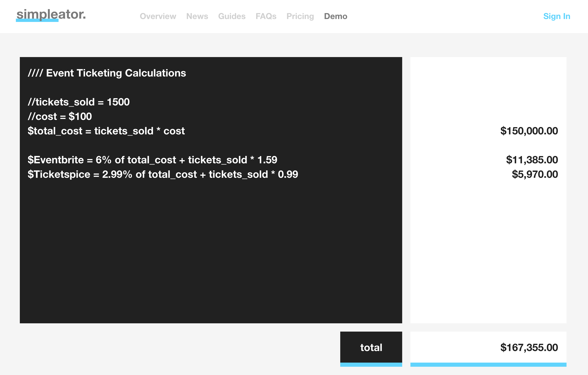
Task: Click the $Ticketspice formula line
Action: coord(163,174)
